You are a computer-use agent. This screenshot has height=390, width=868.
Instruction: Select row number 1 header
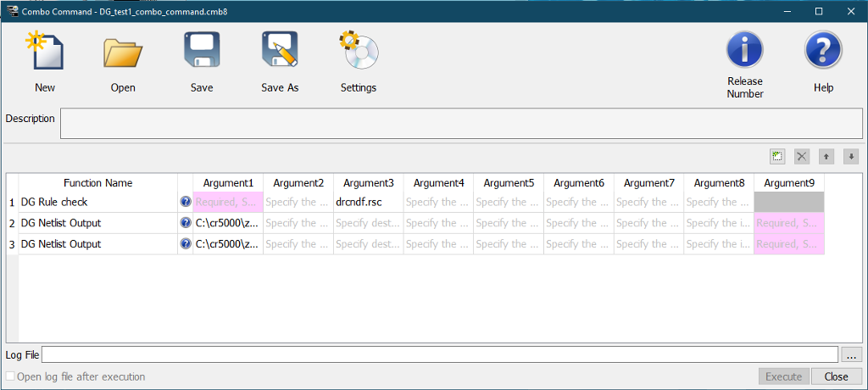tap(12, 202)
